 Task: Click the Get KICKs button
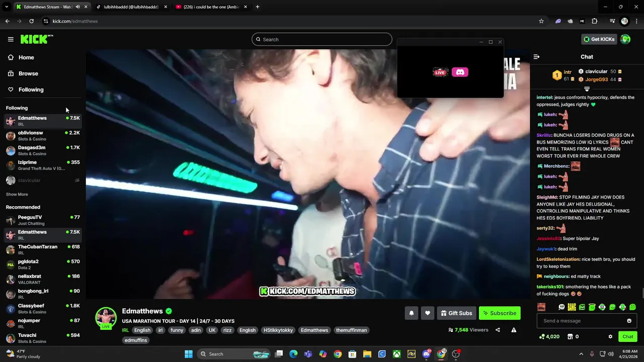tap(599, 39)
